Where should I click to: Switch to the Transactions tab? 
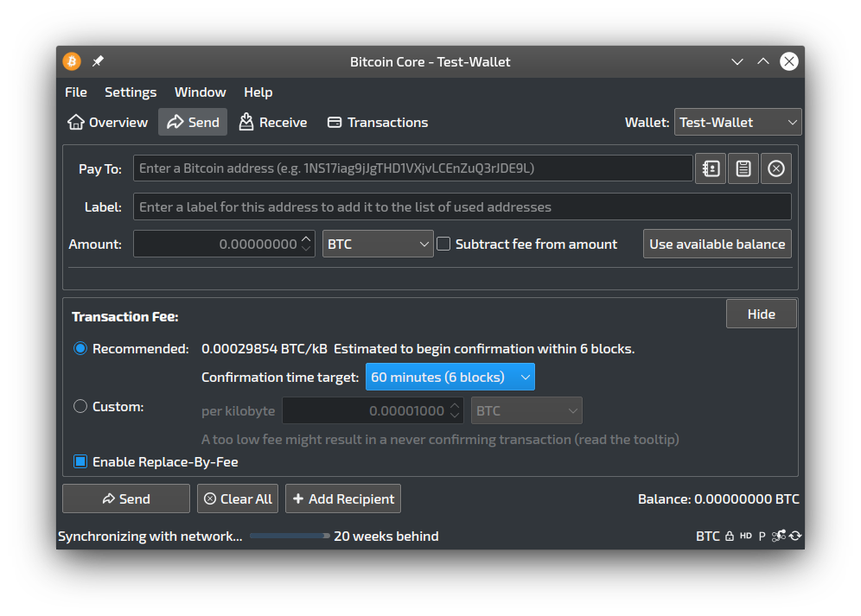pos(378,122)
